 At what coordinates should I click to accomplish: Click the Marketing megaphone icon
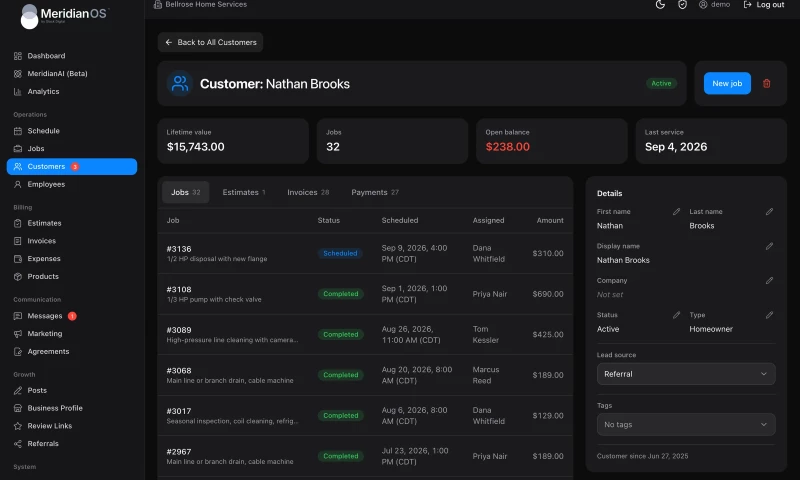(18, 334)
